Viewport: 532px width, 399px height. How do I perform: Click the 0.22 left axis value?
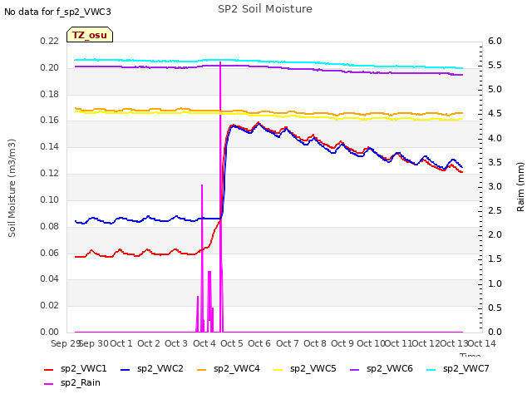click(49, 41)
